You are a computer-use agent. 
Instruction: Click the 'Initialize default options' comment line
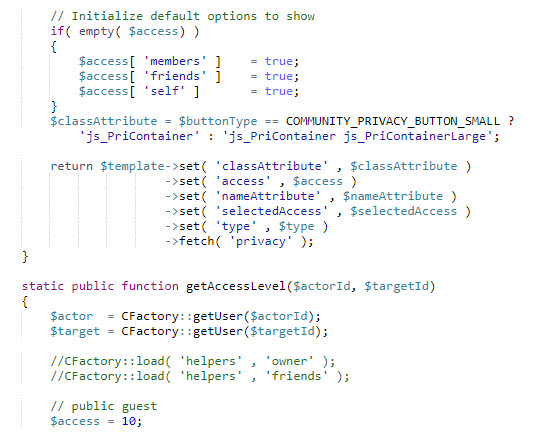182,16
